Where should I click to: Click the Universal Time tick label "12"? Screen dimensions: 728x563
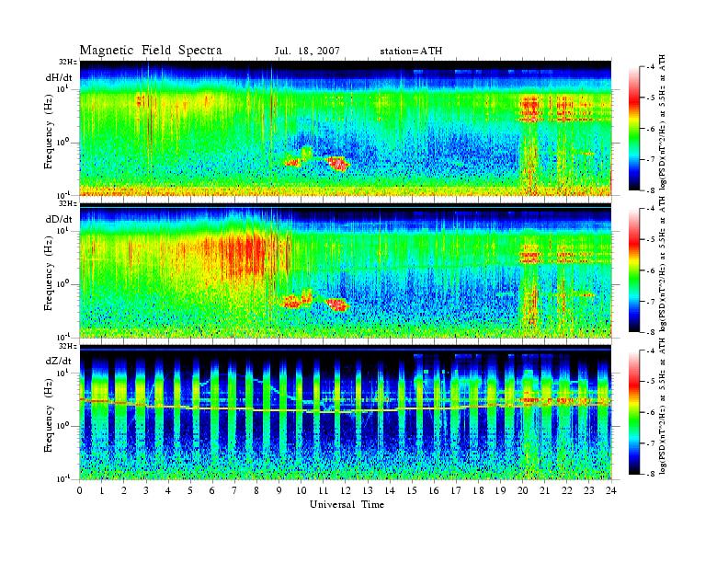coord(346,491)
